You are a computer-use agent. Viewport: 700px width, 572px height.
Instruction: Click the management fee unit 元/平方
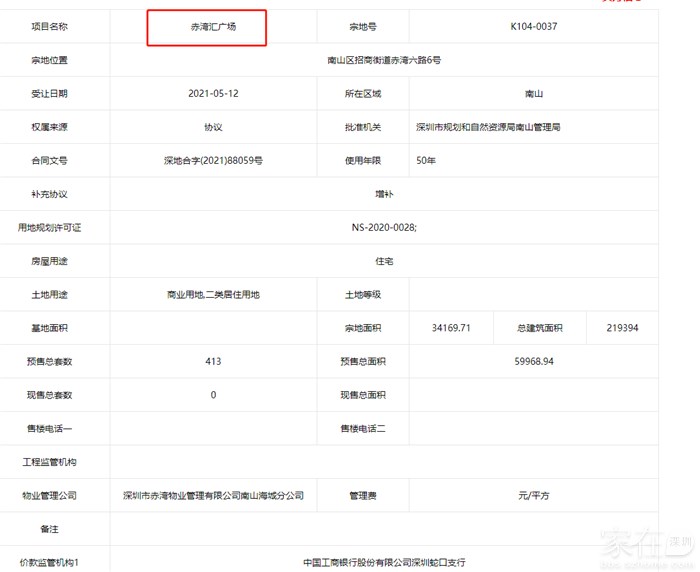pos(533,496)
